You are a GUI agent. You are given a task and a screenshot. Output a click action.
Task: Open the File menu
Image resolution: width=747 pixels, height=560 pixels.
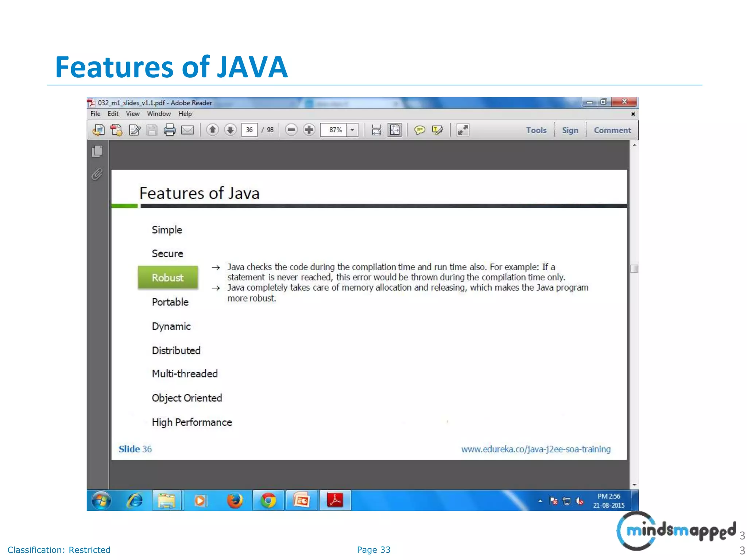[95, 114]
